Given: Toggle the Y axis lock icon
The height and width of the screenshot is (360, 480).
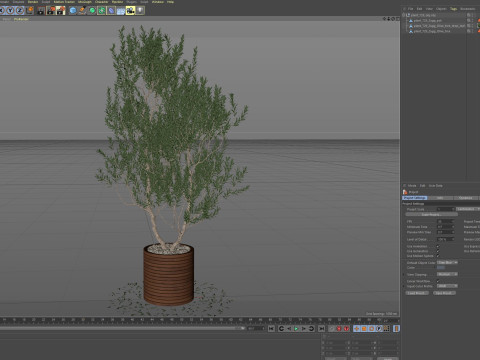Looking at the screenshot, I should click(x=11, y=11).
